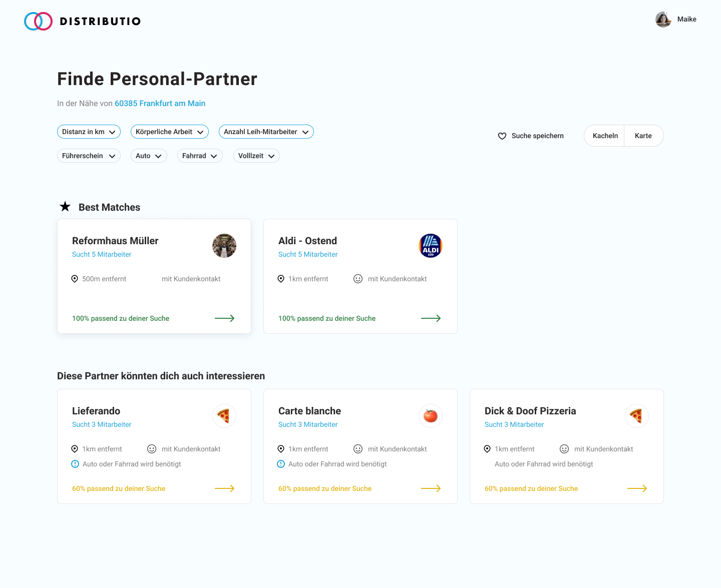This screenshot has width=721, height=588.
Task: Open Maike's profile avatar
Action: (663, 20)
